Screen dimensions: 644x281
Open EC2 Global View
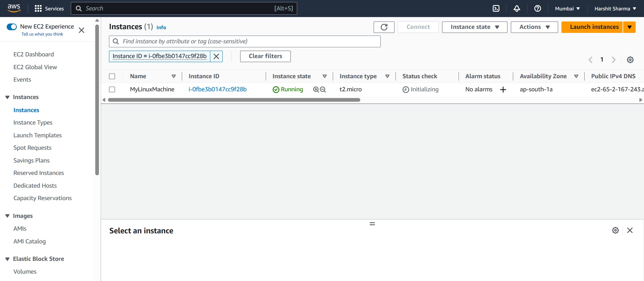[x=35, y=67]
